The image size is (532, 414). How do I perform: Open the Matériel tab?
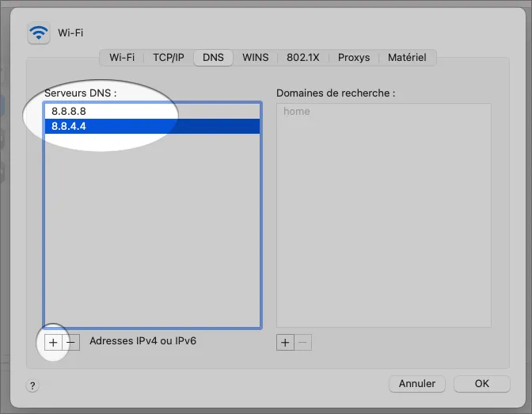pyautogui.click(x=407, y=58)
